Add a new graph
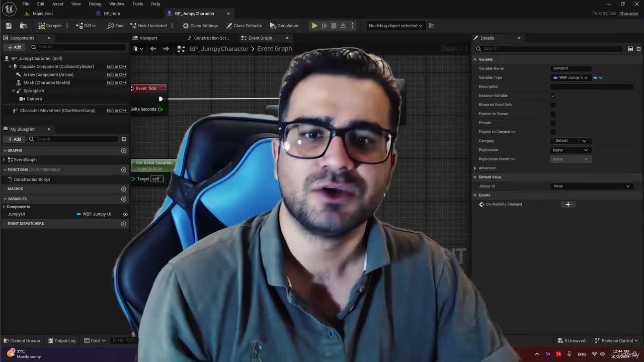This screenshot has height=362, width=644. pyautogui.click(x=124, y=151)
